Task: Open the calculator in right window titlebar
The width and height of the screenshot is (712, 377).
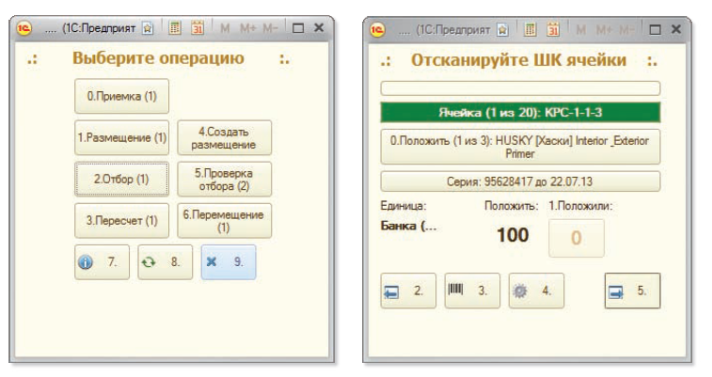Action: [x=529, y=30]
